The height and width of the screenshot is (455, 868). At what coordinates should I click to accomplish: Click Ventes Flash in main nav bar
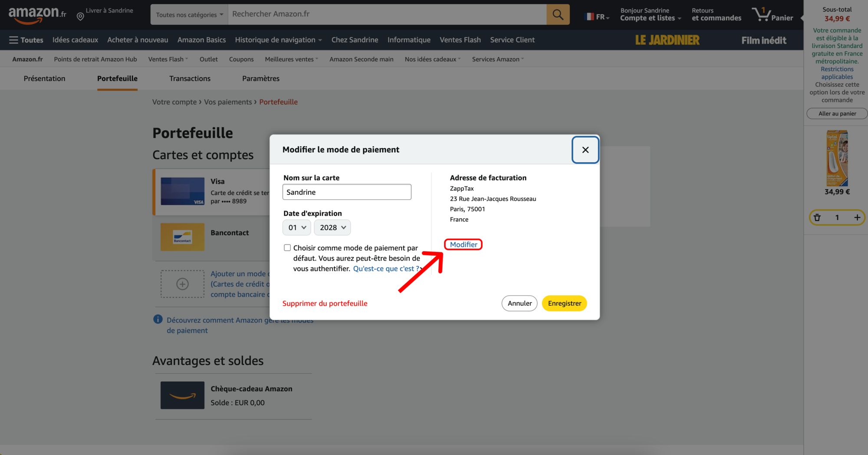460,40
